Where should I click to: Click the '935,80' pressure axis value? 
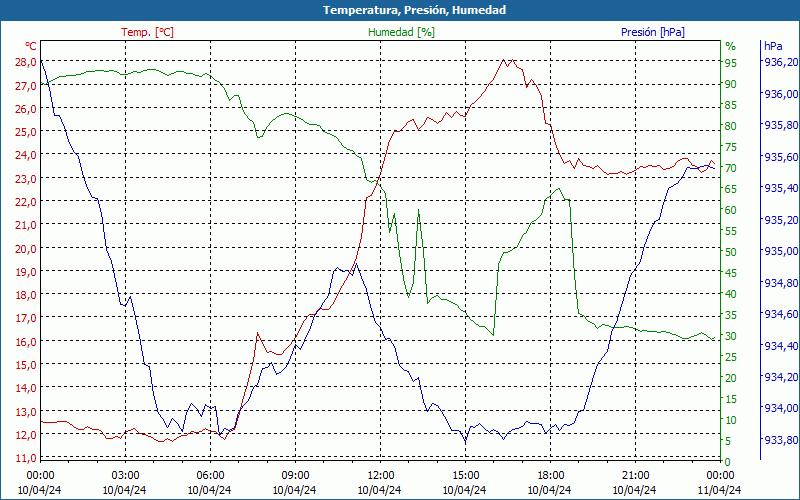(780, 125)
